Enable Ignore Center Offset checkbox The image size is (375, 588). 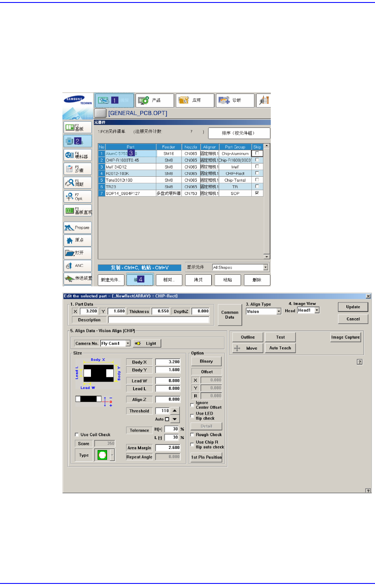pos(192,405)
